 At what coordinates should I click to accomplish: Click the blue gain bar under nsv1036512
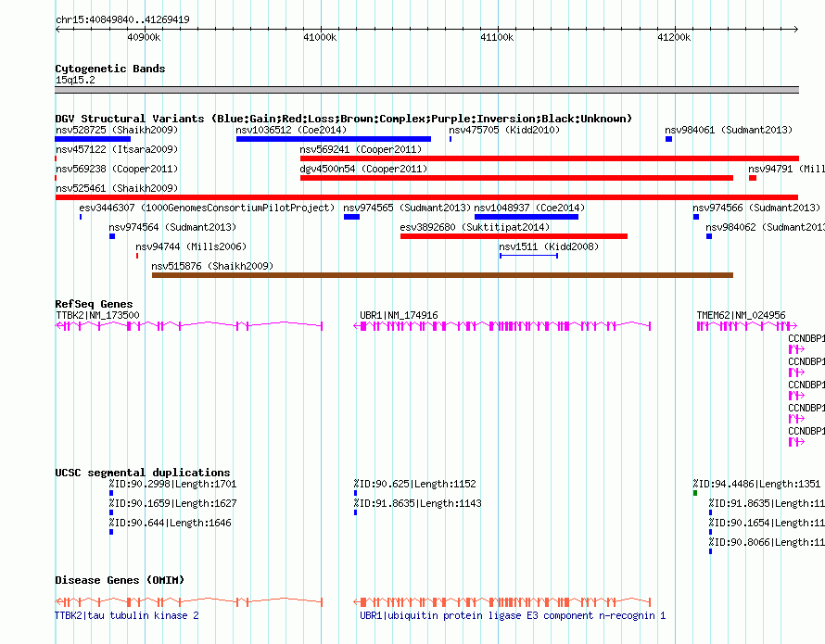[334, 139]
